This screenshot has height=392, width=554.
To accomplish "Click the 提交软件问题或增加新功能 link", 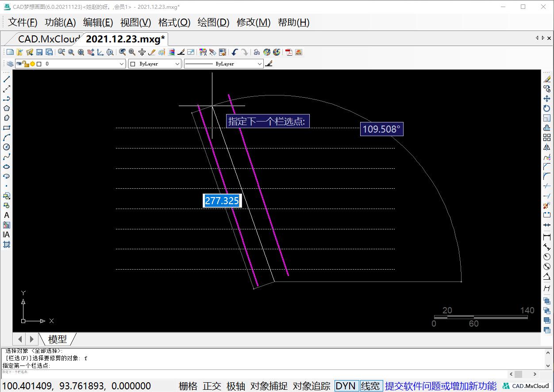I will point(441,386).
